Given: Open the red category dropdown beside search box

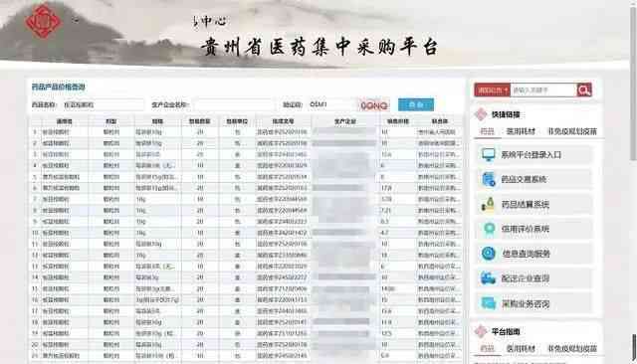Looking at the screenshot, I should (x=492, y=91).
